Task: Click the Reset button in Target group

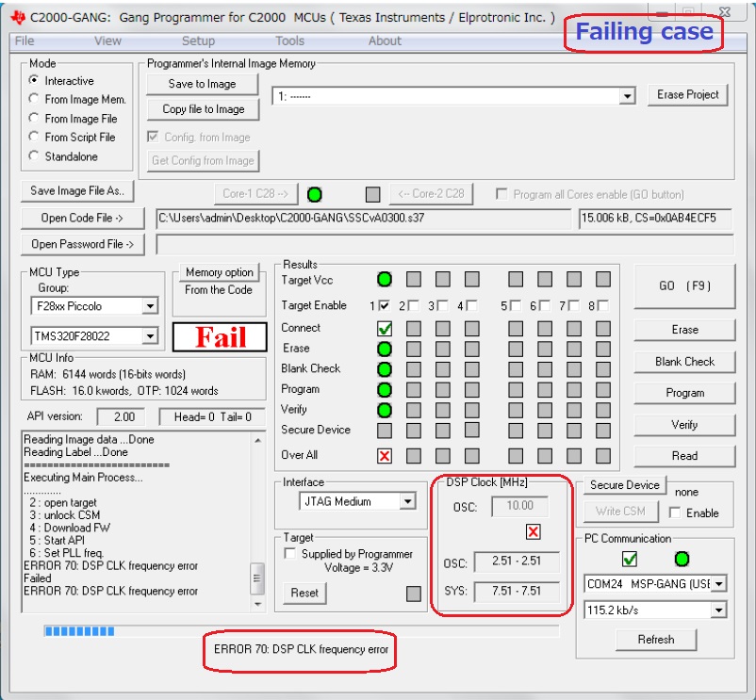Action: 304,593
